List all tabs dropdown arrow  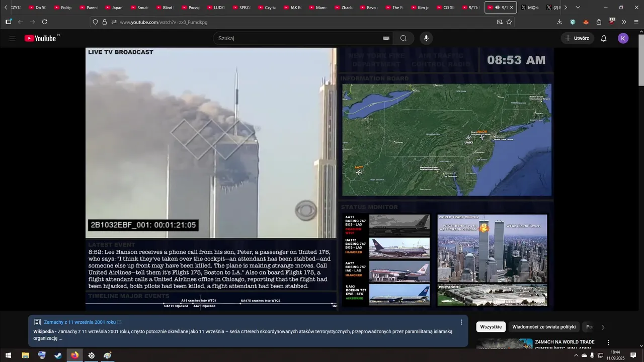click(x=578, y=8)
